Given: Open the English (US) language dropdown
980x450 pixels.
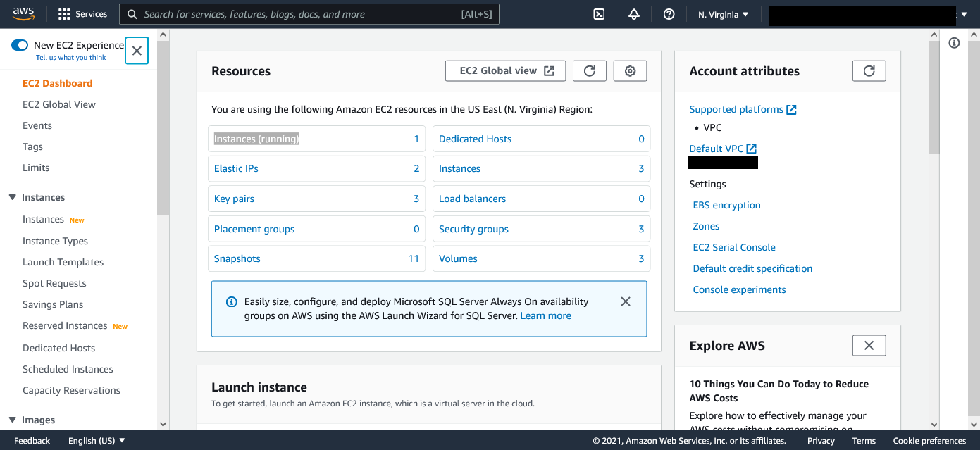Looking at the screenshot, I should (x=97, y=441).
